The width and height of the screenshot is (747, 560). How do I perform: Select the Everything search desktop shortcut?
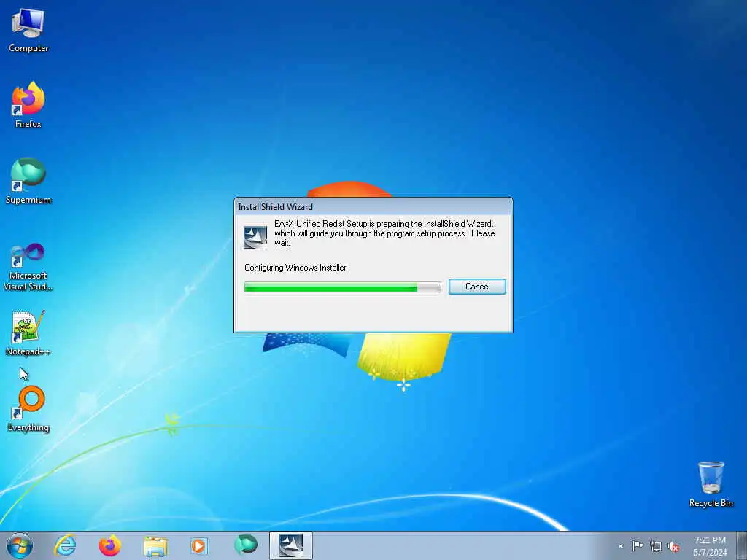[28, 409]
